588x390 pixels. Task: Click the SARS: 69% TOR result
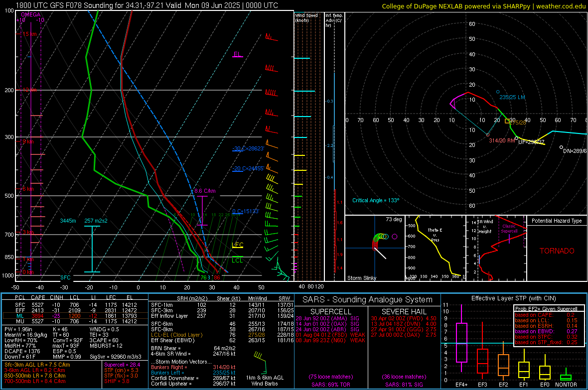331,385
